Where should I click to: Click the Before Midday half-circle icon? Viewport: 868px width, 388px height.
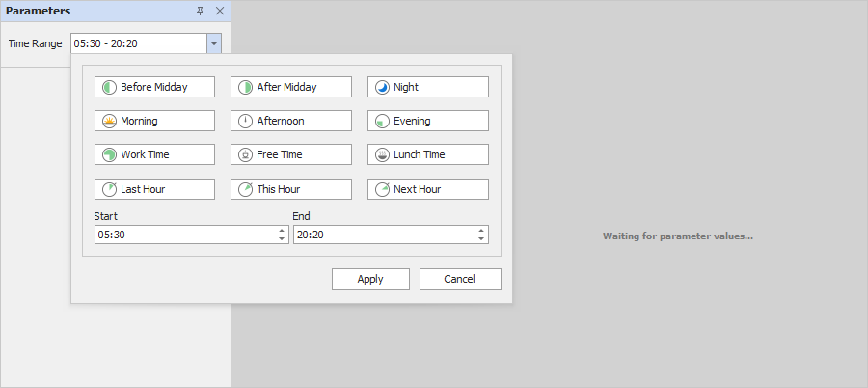coord(109,87)
